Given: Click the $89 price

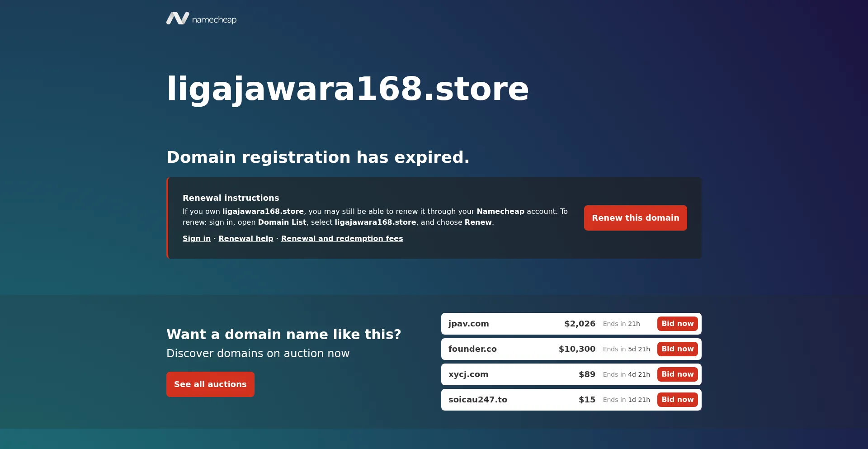Looking at the screenshot, I should coord(587,374).
